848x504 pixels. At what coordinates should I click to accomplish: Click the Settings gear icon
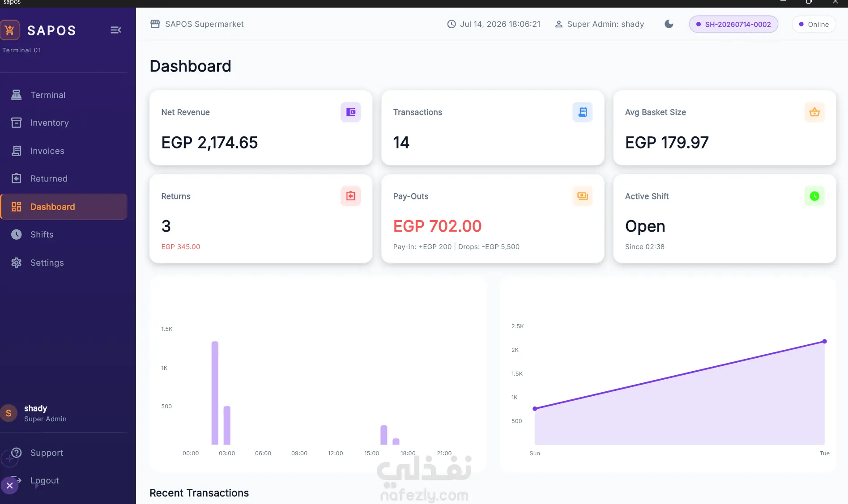17,263
